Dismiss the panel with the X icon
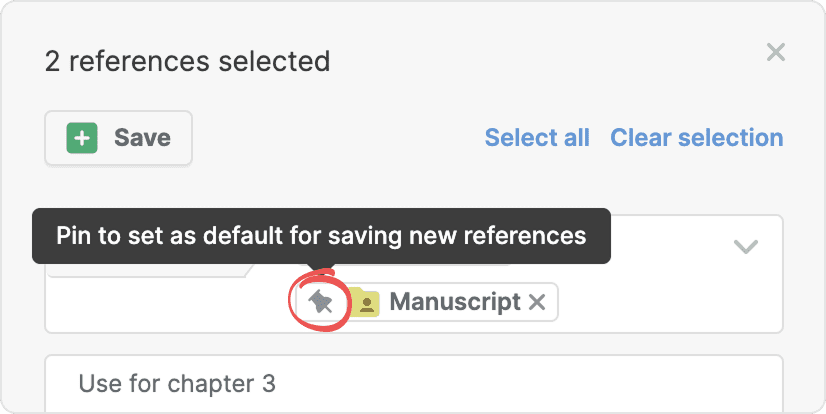 click(x=775, y=52)
